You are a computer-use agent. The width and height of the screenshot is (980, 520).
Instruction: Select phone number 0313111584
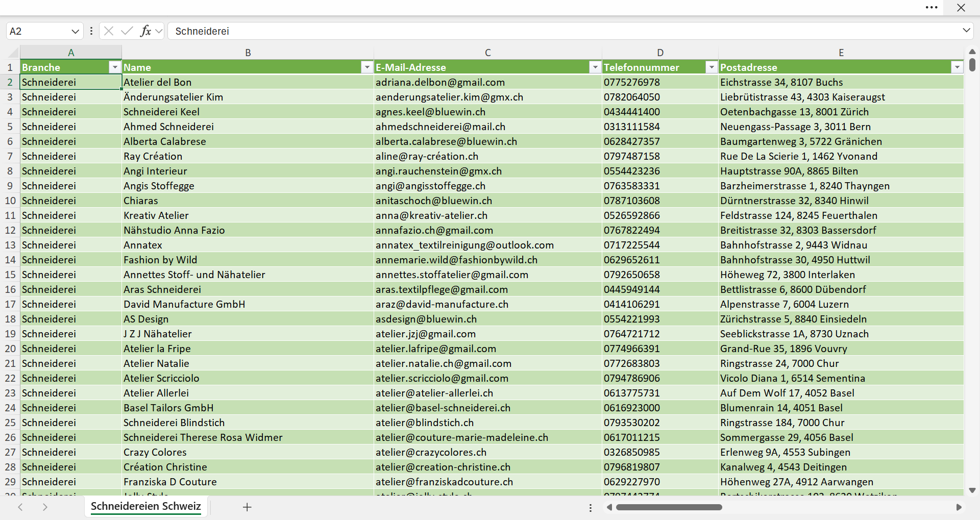[660, 127]
